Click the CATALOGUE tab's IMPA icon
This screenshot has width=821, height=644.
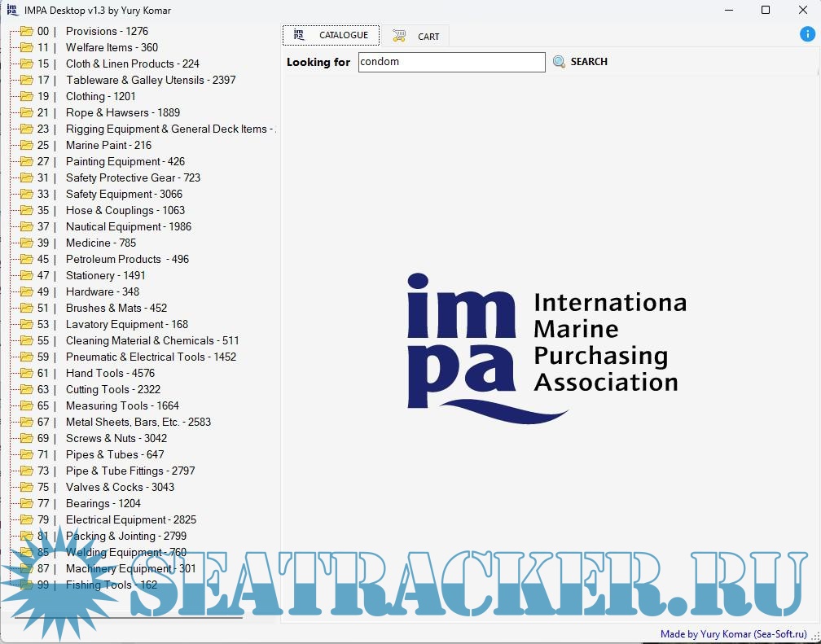[299, 35]
